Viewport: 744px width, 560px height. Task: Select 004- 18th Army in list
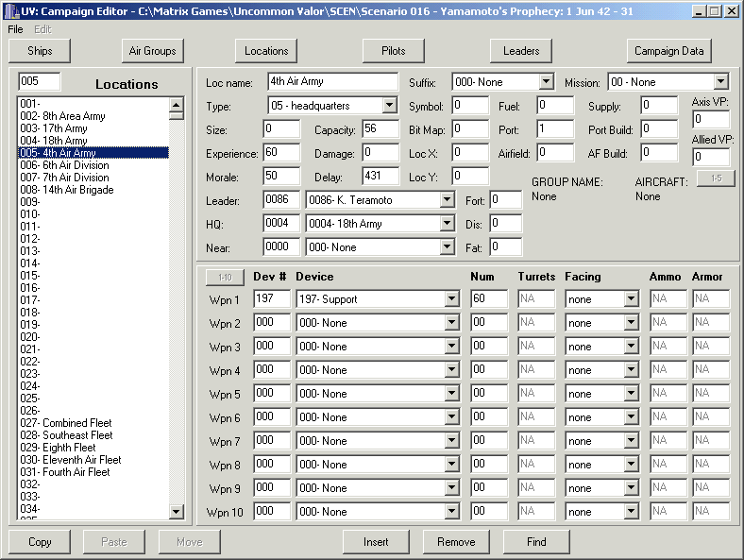coord(93,141)
